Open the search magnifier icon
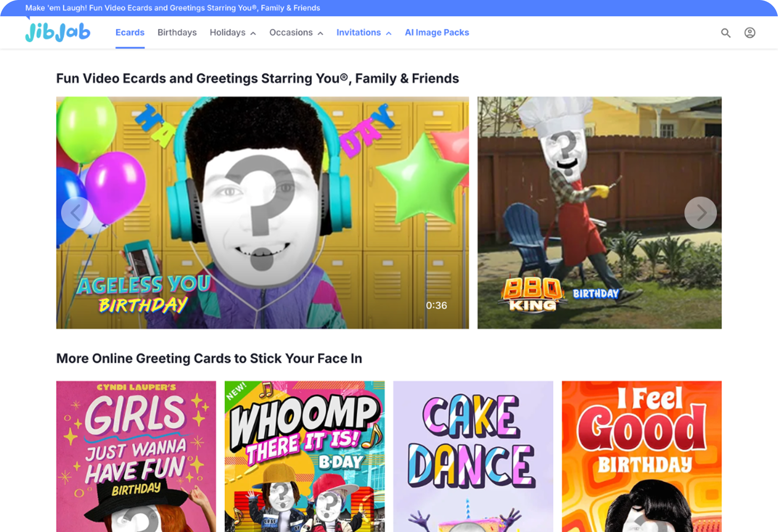The image size is (778, 532). [726, 33]
